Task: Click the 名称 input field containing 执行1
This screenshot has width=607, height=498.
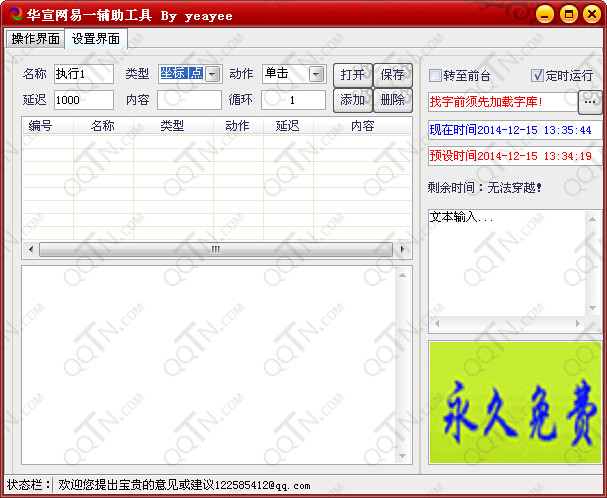Action: click(x=83, y=74)
